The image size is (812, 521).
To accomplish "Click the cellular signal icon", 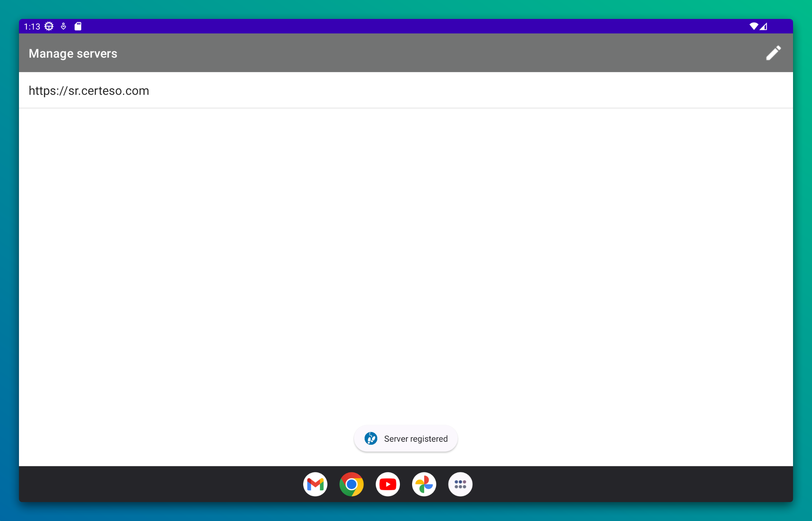I will click(764, 26).
